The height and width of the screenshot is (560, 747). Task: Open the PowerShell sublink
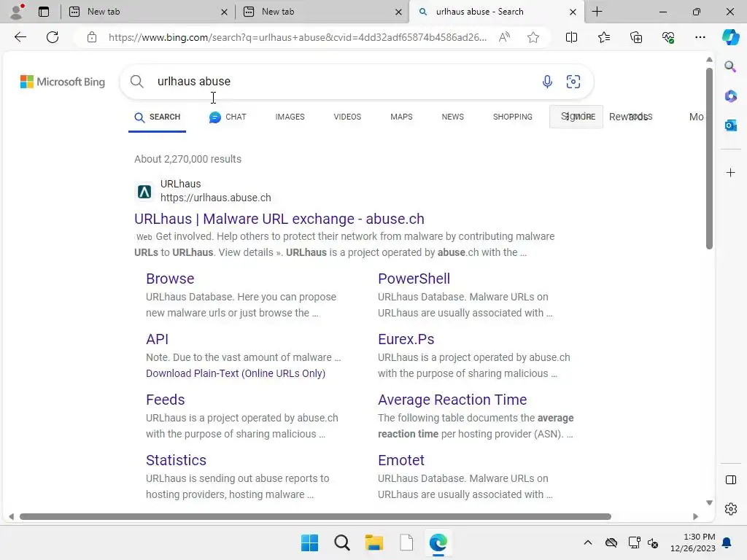(414, 279)
